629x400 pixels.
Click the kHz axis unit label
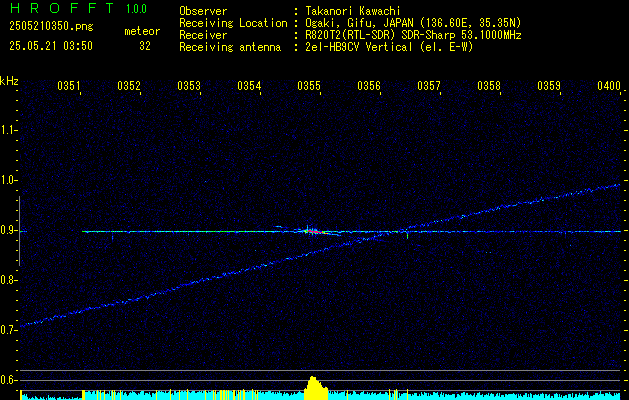point(9,81)
